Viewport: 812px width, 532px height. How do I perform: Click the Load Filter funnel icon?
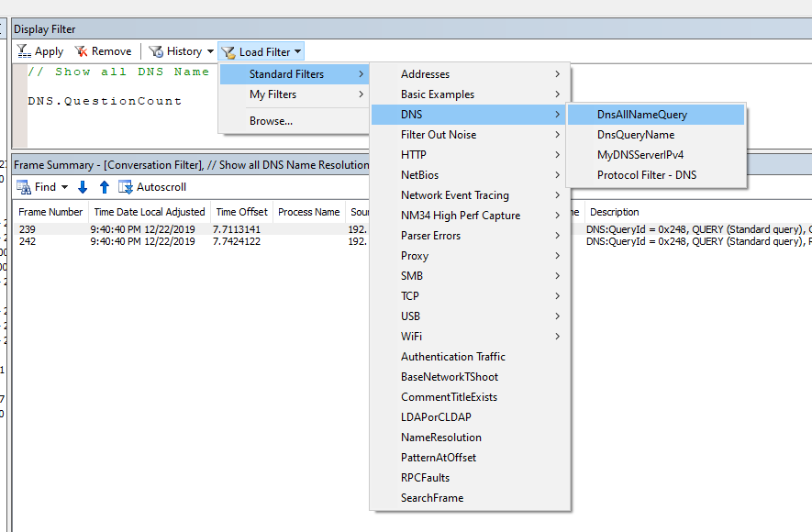[228, 51]
